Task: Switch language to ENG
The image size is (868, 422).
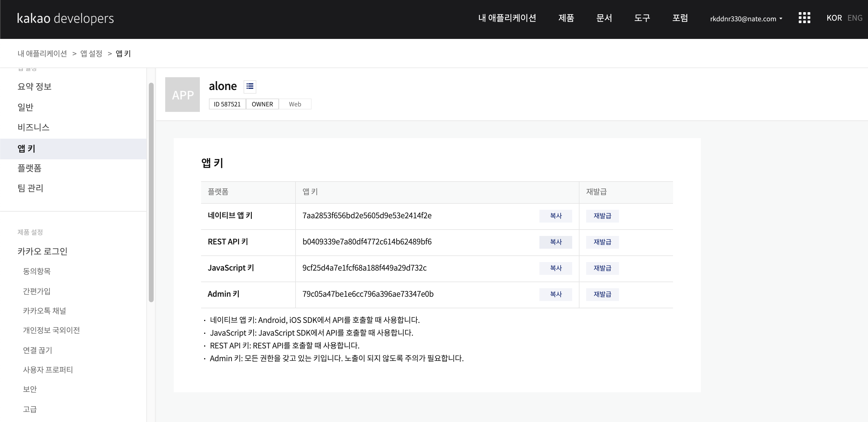Action: pos(855,18)
